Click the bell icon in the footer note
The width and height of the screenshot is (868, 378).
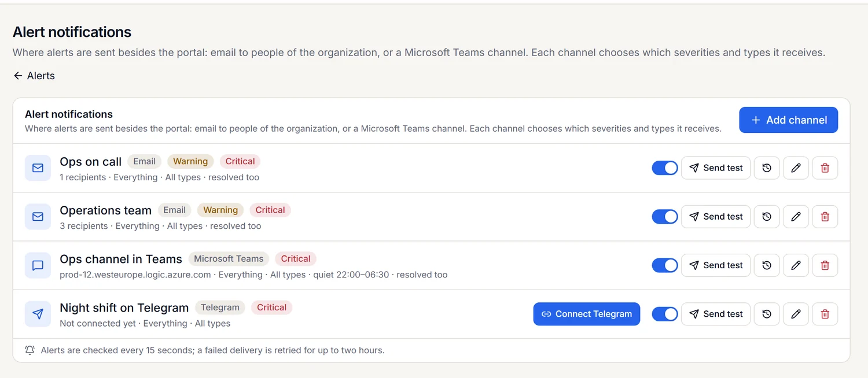30,350
